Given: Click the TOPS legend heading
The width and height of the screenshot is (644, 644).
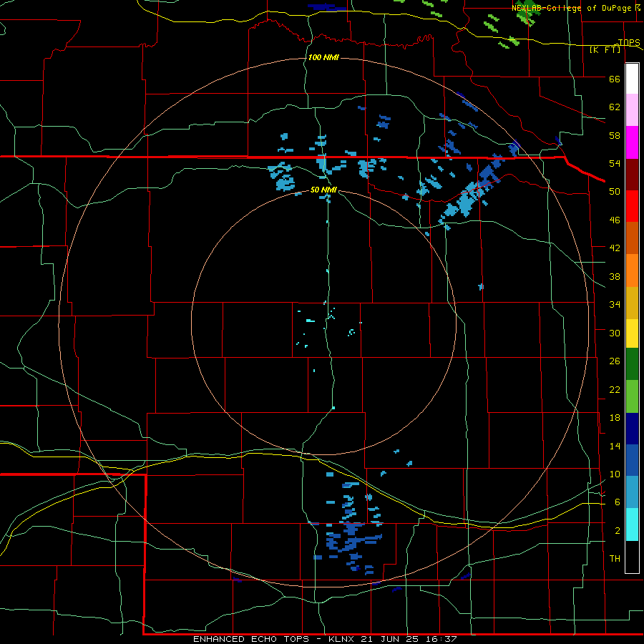Looking at the screenshot, I should [629, 42].
